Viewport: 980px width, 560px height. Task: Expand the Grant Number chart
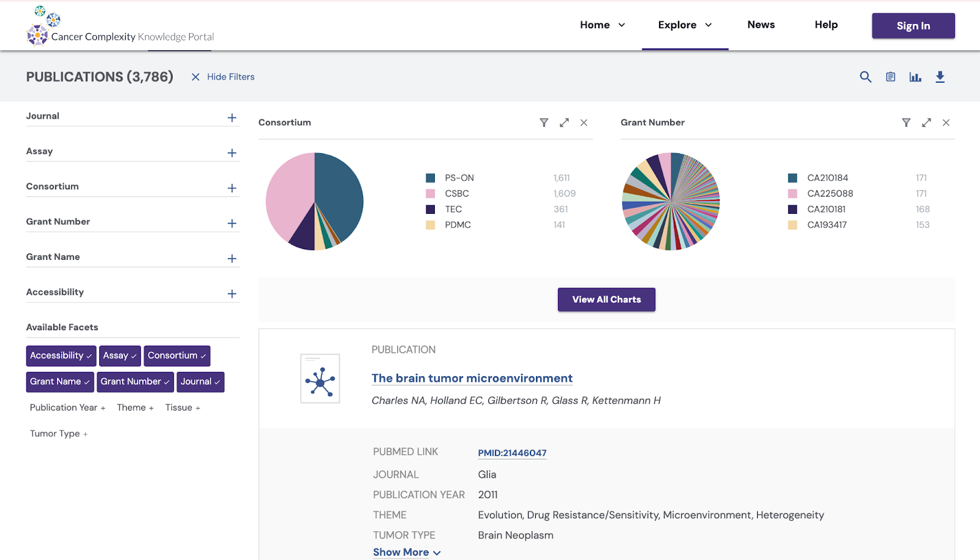pos(926,123)
